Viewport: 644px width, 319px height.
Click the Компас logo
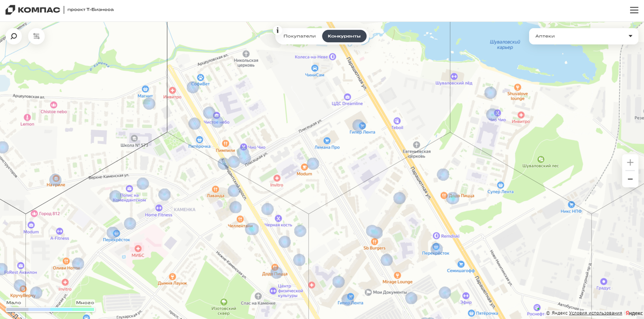33,10
